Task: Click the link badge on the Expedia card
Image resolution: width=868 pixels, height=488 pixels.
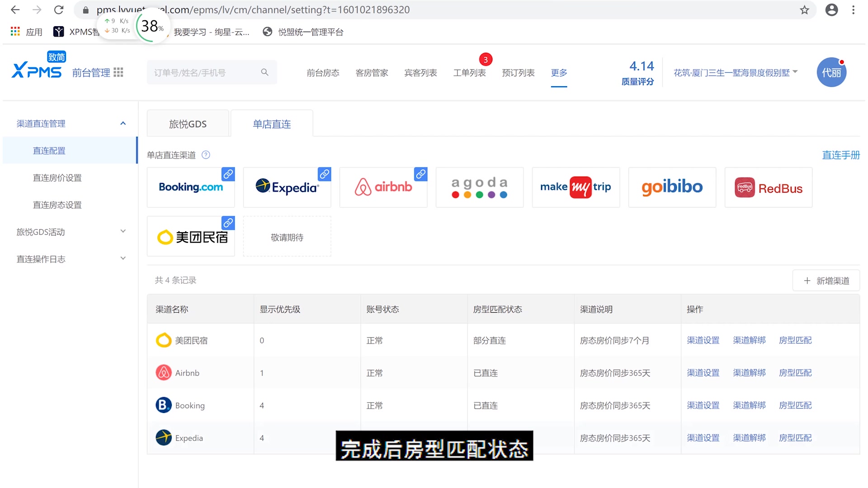Action: [325, 174]
